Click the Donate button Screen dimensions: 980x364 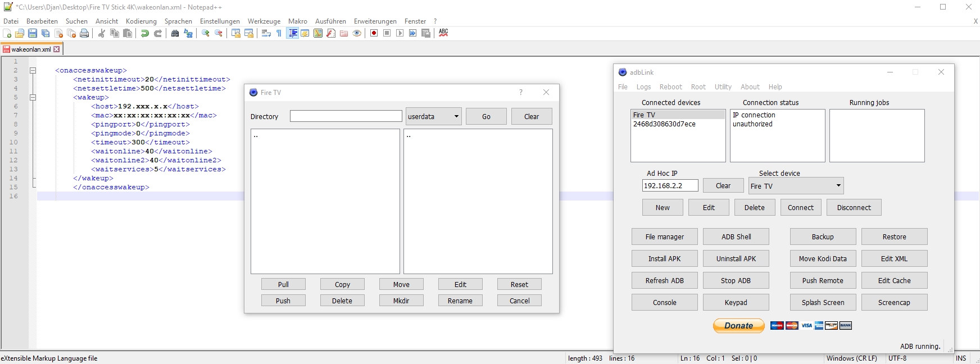(738, 325)
